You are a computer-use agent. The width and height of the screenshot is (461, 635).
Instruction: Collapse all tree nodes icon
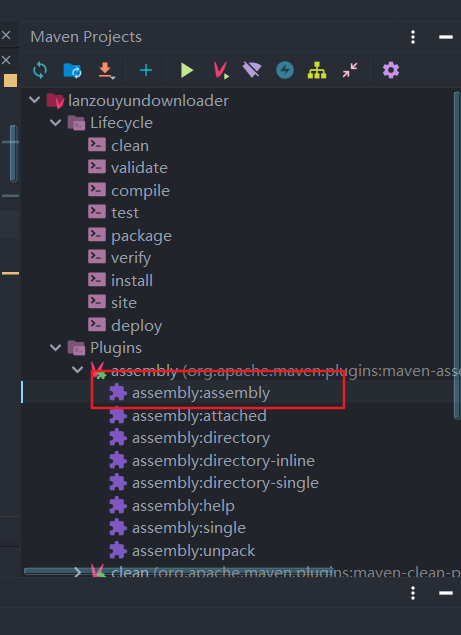tap(350, 70)
